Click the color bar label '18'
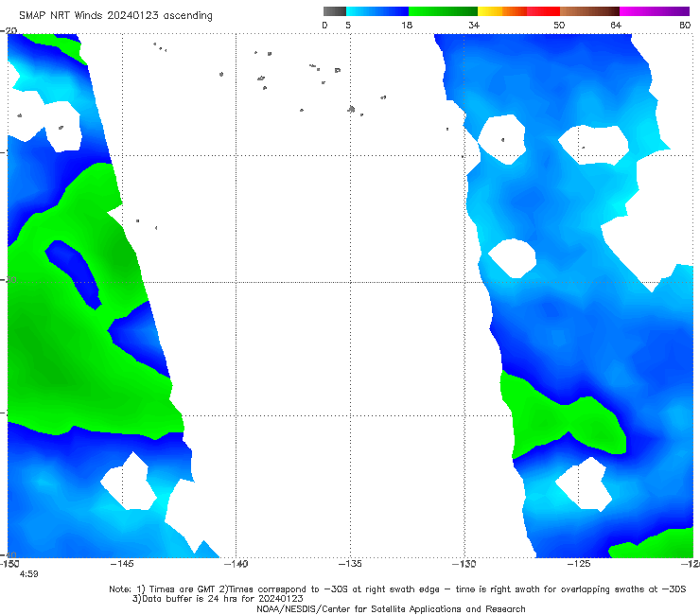Viewport: 700px width, 615px height. tap(407, 25)
